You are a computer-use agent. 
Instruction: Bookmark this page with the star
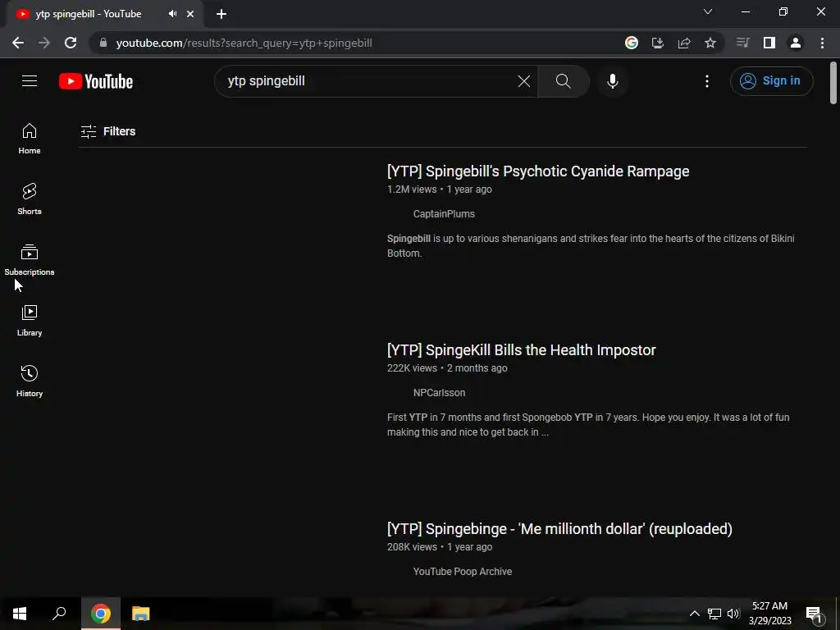point(710,43)
